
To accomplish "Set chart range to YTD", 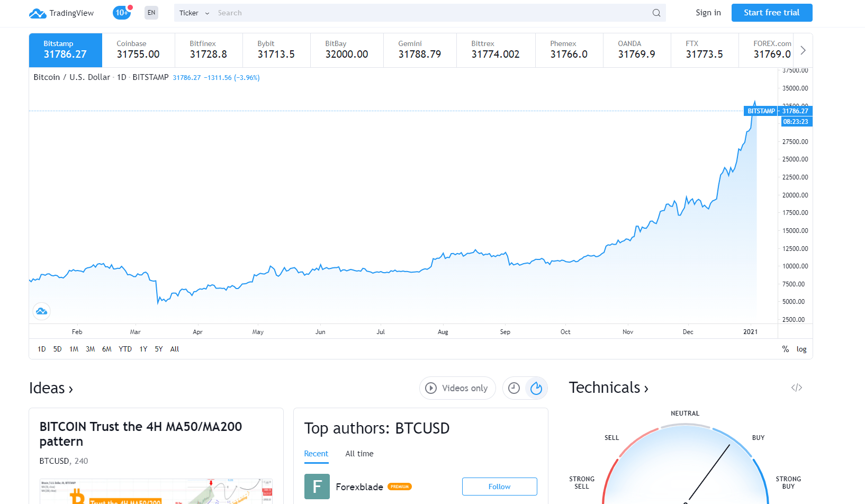I will (125, 349).
